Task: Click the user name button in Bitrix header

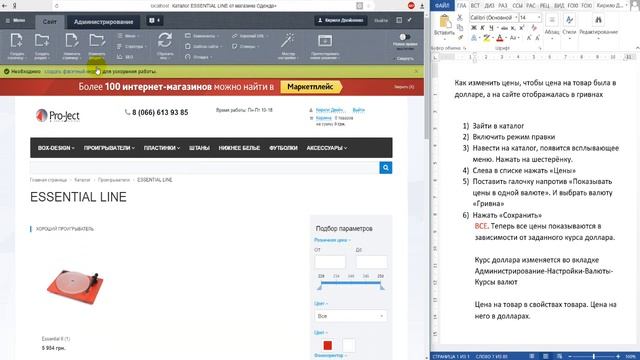Action: (341, 20)
